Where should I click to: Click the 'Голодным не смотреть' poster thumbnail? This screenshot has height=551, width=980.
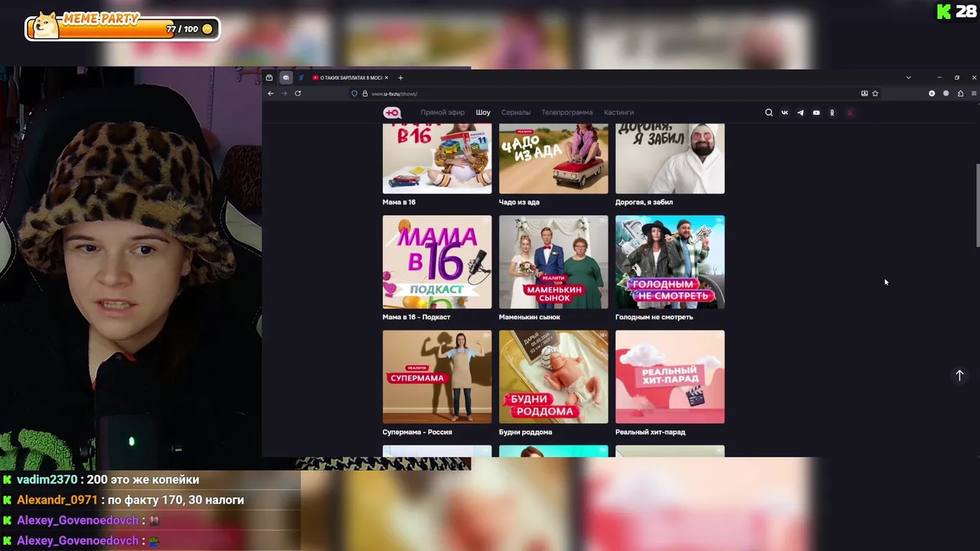point(670,262)
